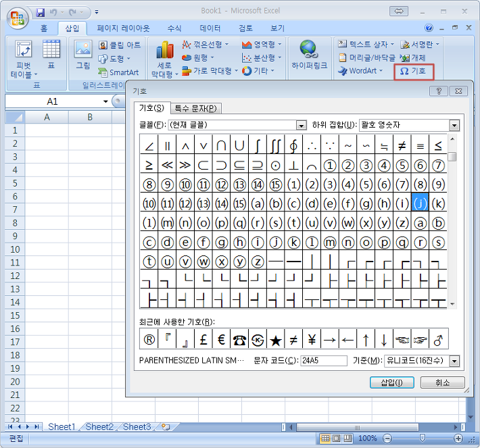Image resolution: width=480 pixels, height=448 pixels.
Task: Insert a hyperlink (하이퍼링크)
Action: point(309,55)
